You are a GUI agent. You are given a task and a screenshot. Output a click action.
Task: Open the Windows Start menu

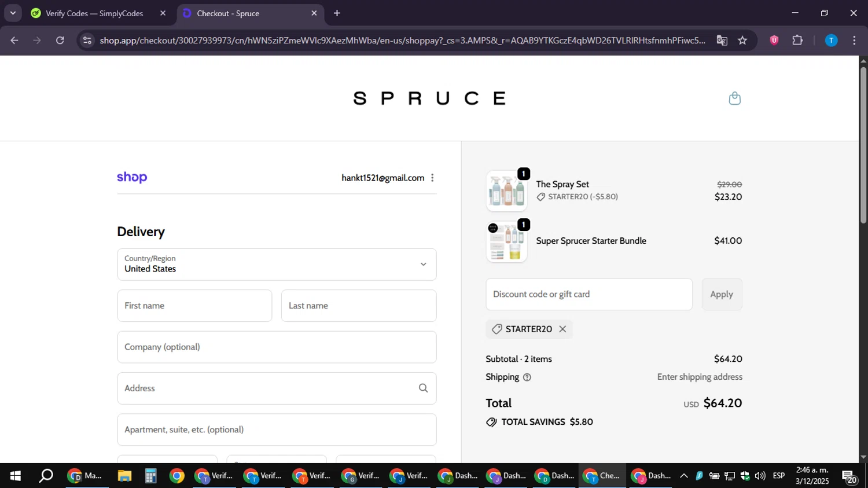click(16, 476)
